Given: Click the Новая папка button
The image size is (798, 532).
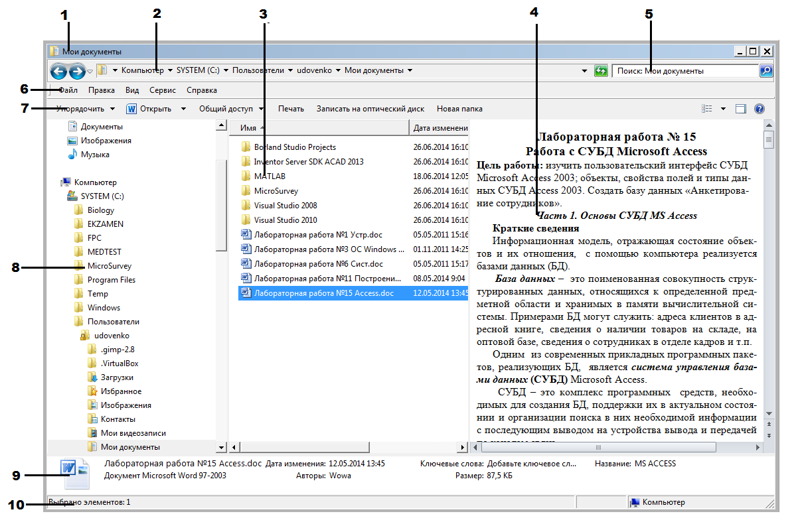Looking at the screenshot, I should [459, 109].
